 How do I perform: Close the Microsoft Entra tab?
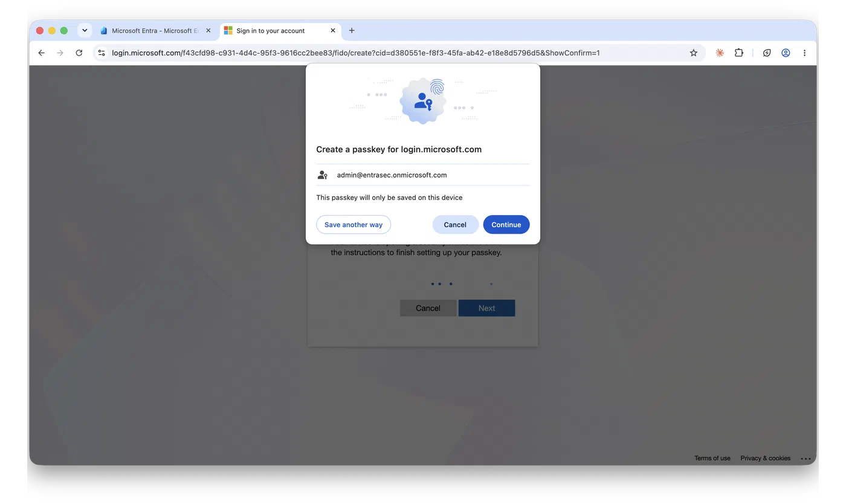coord(208,30)
